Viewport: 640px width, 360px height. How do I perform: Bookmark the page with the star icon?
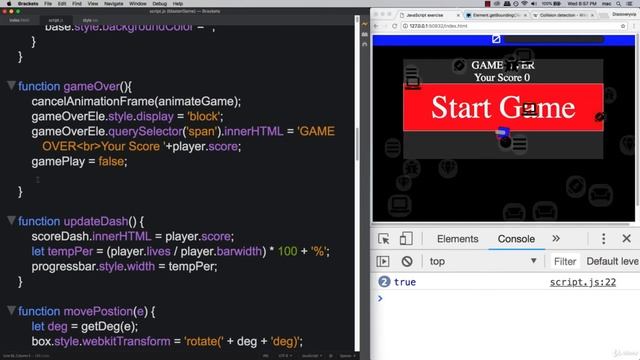623,26
